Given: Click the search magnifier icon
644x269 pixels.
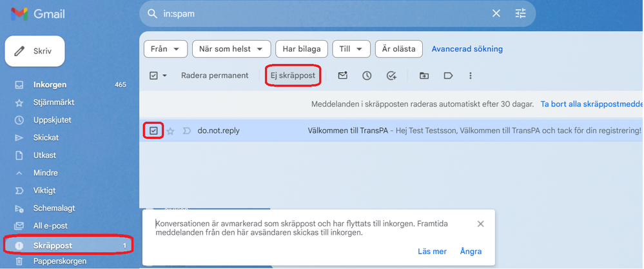Looking at the screenshot, I should pos(152,14).
